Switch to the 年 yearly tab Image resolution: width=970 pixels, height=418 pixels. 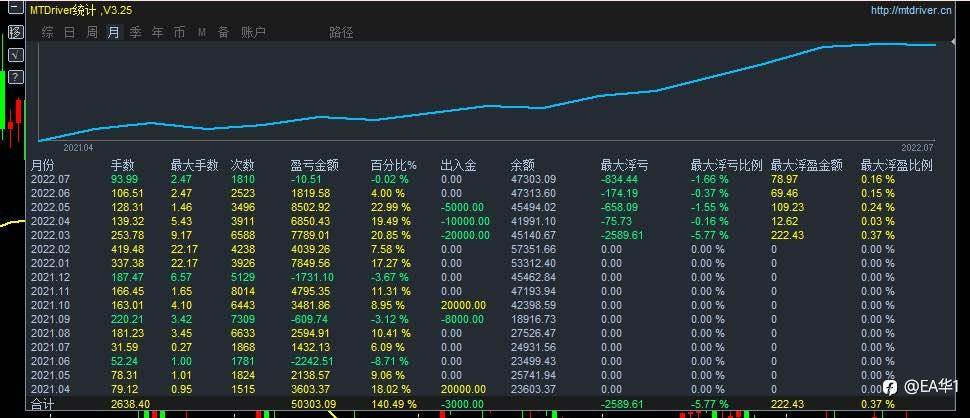(157, 33)
